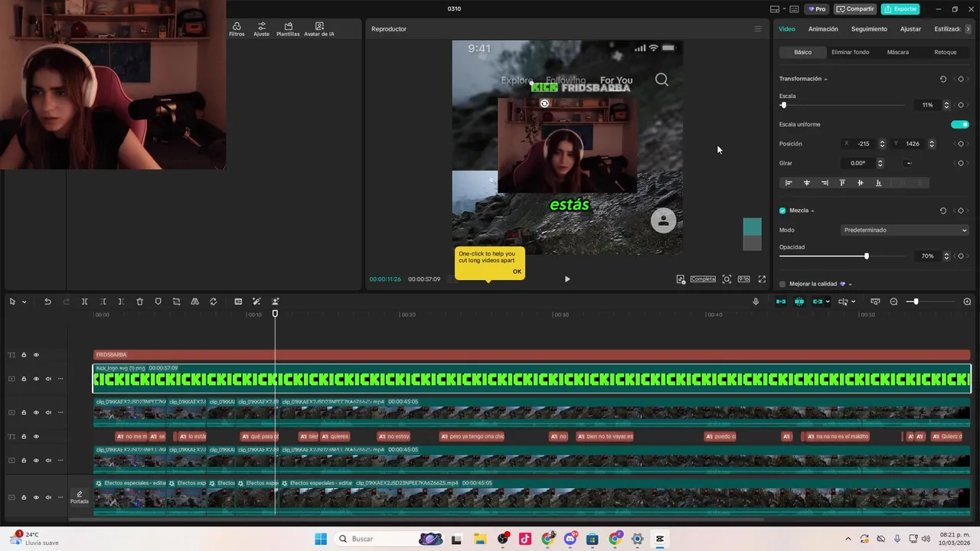Click the Escala slider handle

(x=783, y=105)
